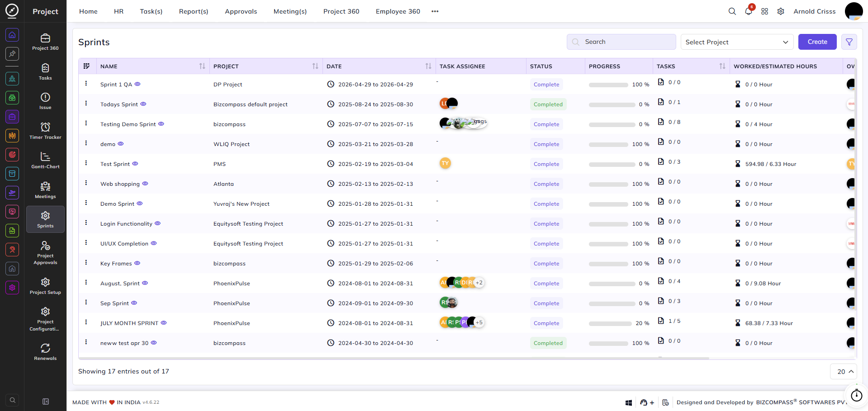Open the Tasks sidebar item
Screen dimensions: 868x411
tap(45, 71)
